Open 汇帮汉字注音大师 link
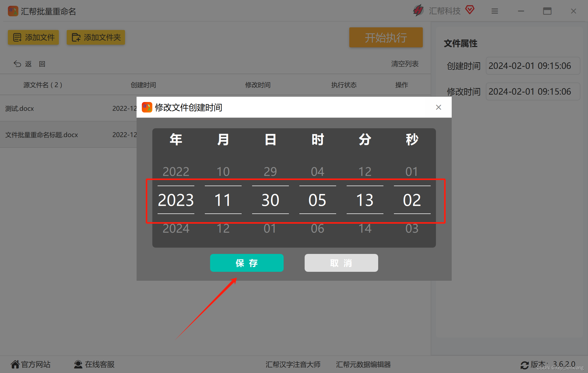 tap(293, 365)
